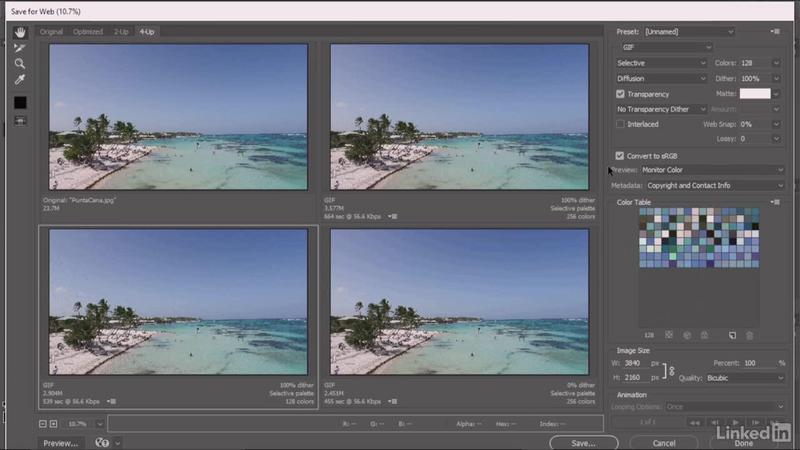This screenshot has width=800, height=450.
Task: Click the width field showing 3840
Action: (x=635, y=363)
